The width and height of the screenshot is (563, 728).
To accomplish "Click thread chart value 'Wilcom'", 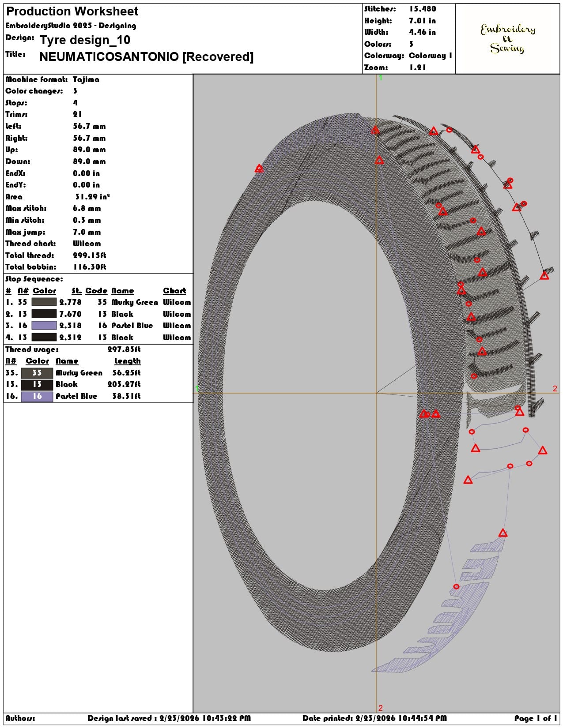I will click(x=87, y=244).
